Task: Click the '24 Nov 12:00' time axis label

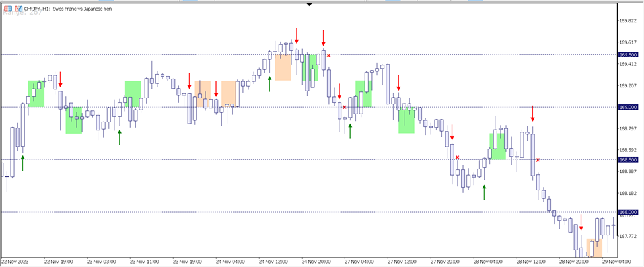Action: click(273, 261)
